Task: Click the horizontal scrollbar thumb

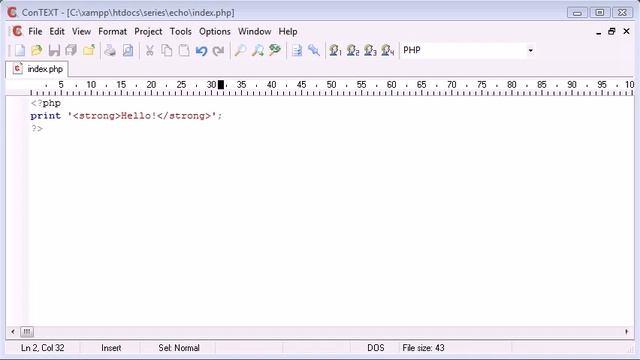Action: (27, 331)
